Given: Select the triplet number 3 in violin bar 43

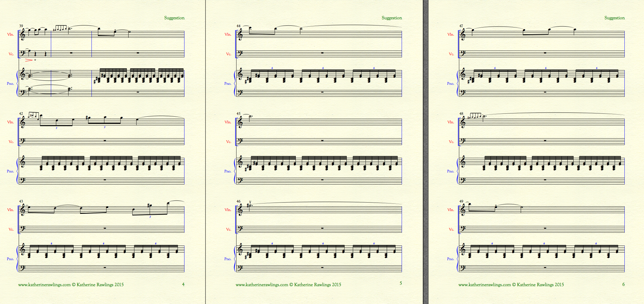Looking at the screenshot, I should click(x=150, y=217).
